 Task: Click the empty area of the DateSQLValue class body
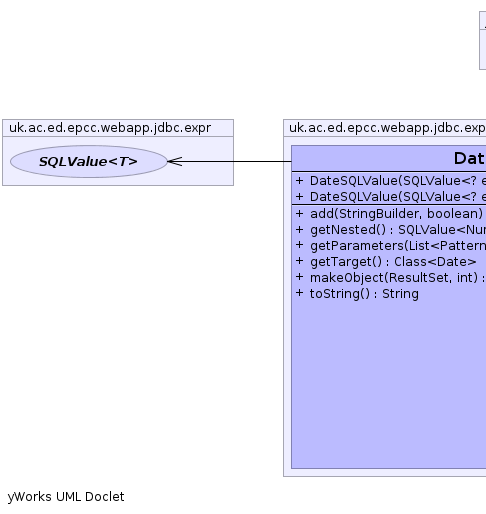[x=389, y=383]
